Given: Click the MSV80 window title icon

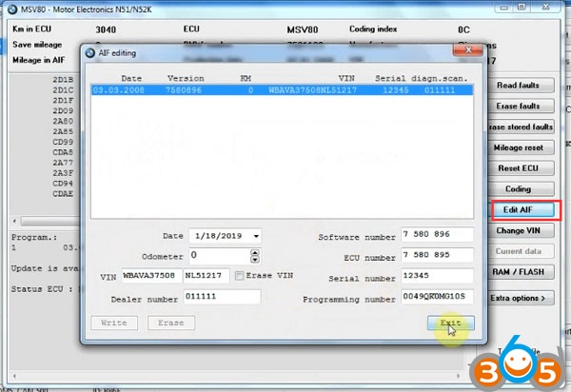Looking at the screenshot, I should 12,10.
